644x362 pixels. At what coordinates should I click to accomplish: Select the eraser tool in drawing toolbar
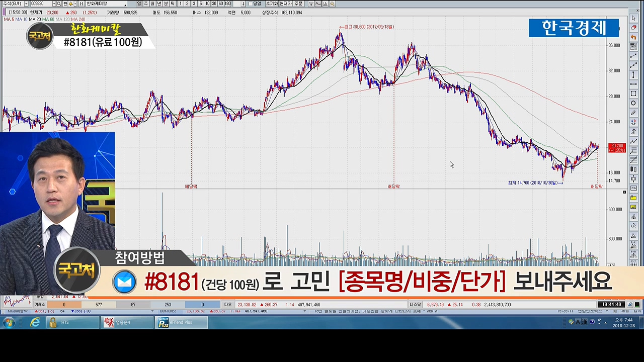(x=633, y=27)
